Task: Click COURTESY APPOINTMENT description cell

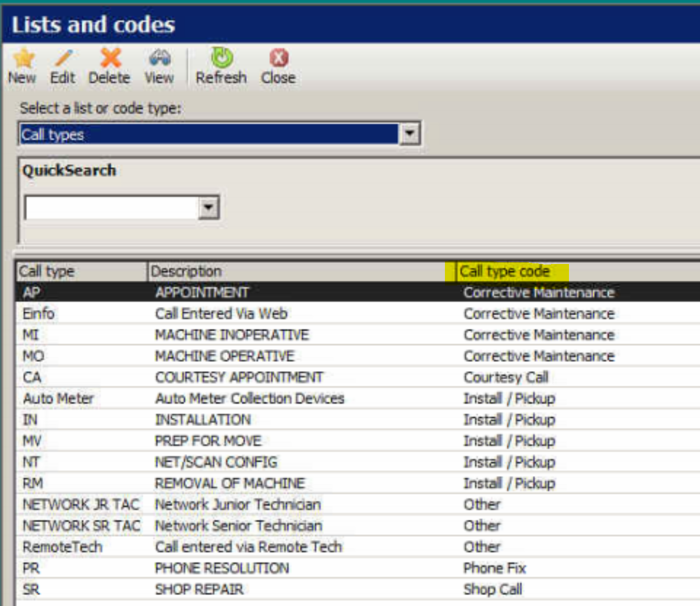Action: pos(239,377)
